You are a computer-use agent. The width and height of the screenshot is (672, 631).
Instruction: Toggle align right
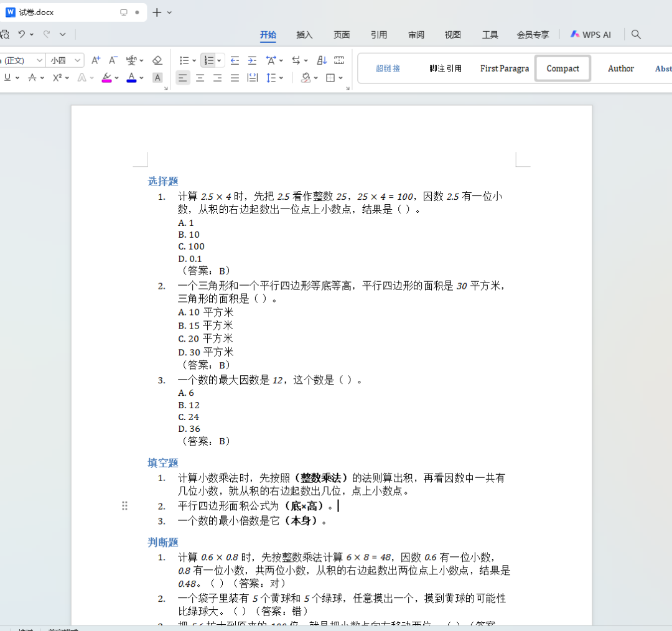218,78
